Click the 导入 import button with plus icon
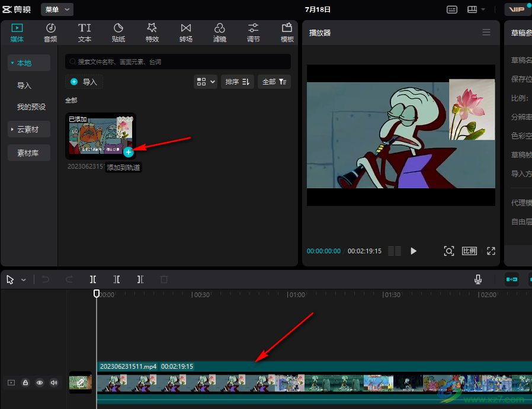This screenshot has width=532, height=409. point(84,82)
